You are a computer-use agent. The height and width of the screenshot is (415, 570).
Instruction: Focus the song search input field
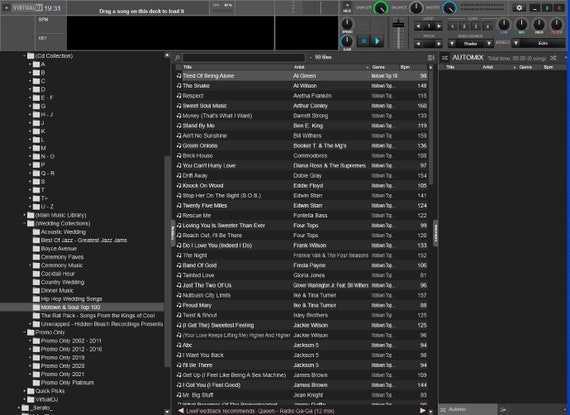pos(244,57)
